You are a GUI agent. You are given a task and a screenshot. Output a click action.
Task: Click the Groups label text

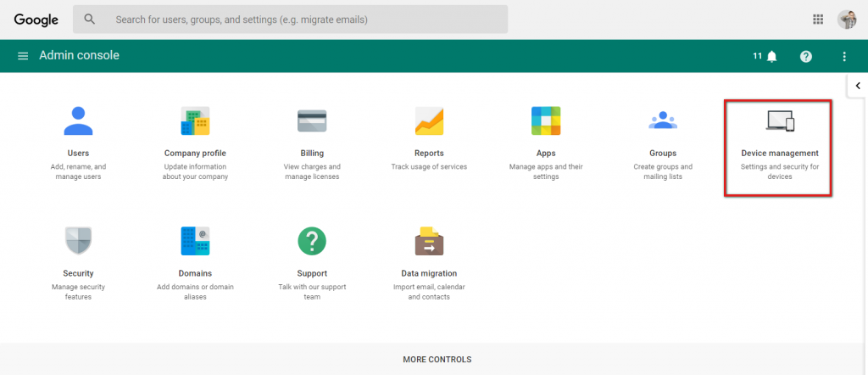coord(663,154)
